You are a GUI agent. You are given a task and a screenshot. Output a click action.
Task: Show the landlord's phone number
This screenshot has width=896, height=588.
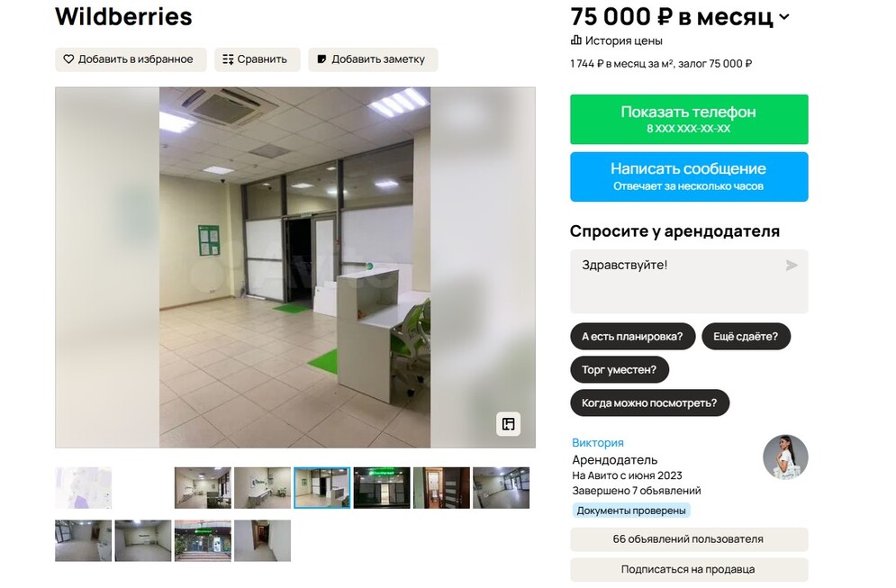coord(689,119)
